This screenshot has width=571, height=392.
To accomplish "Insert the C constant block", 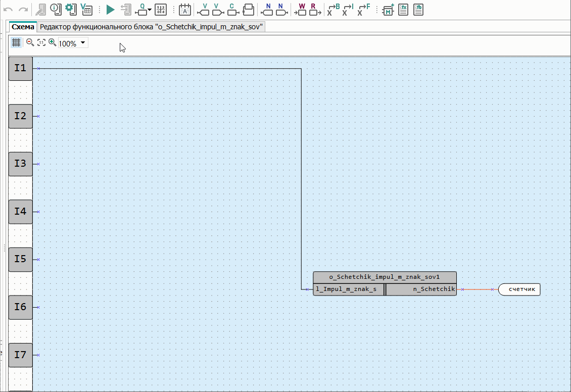I will coord(233,10).
